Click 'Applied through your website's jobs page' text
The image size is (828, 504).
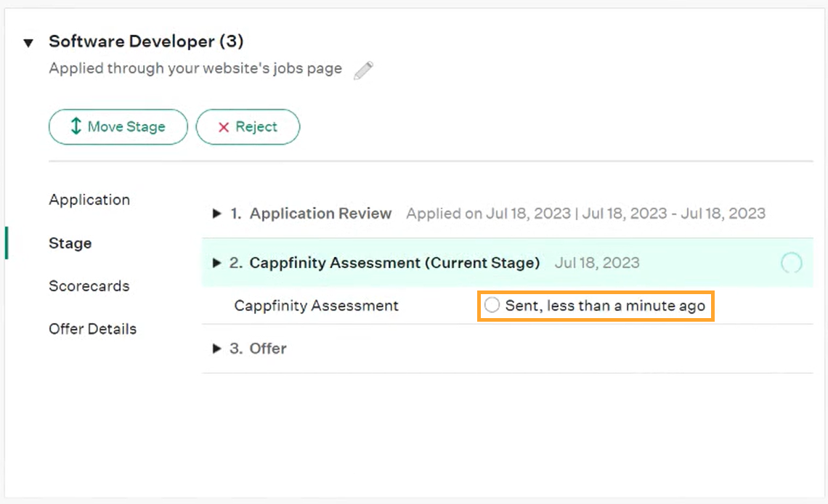(195, 68)
